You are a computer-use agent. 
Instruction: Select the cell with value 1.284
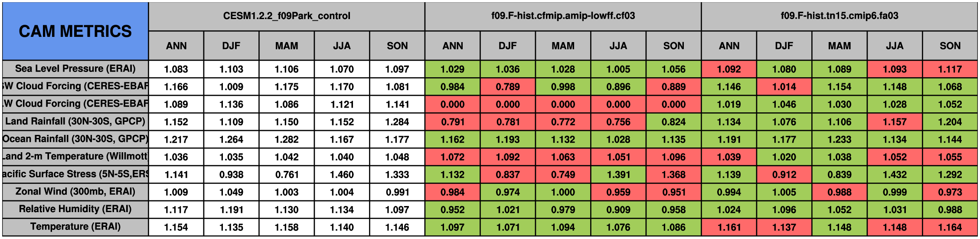pos(397,121)
